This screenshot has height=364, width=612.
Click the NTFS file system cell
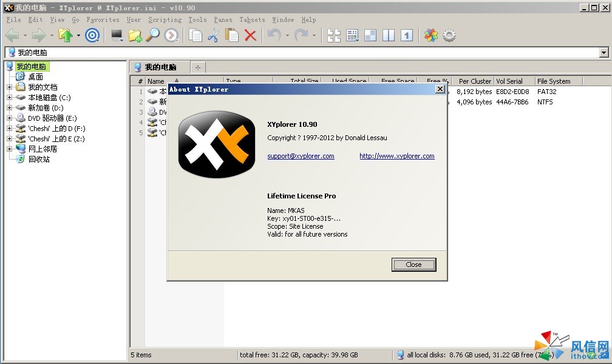tap(545, 102)
